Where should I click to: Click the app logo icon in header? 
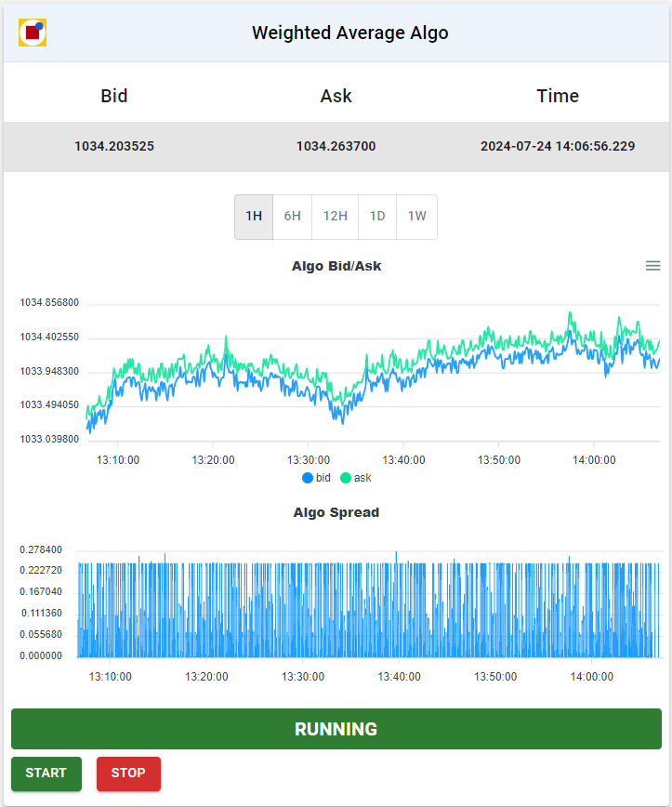pyautogui.click(x=33, y=33)
